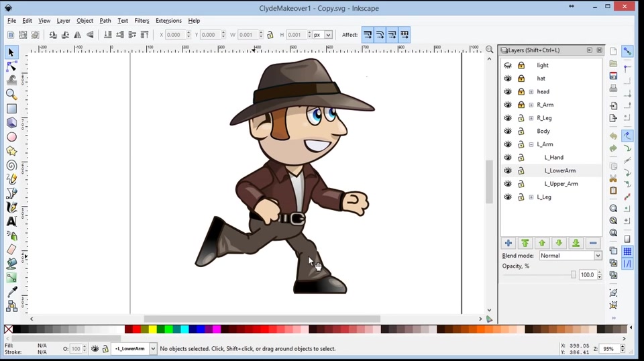Image resolution: width=644 pixels, height=361 pixels.
Task: Choose the Spiral tool
Action: tap(11, 165)
